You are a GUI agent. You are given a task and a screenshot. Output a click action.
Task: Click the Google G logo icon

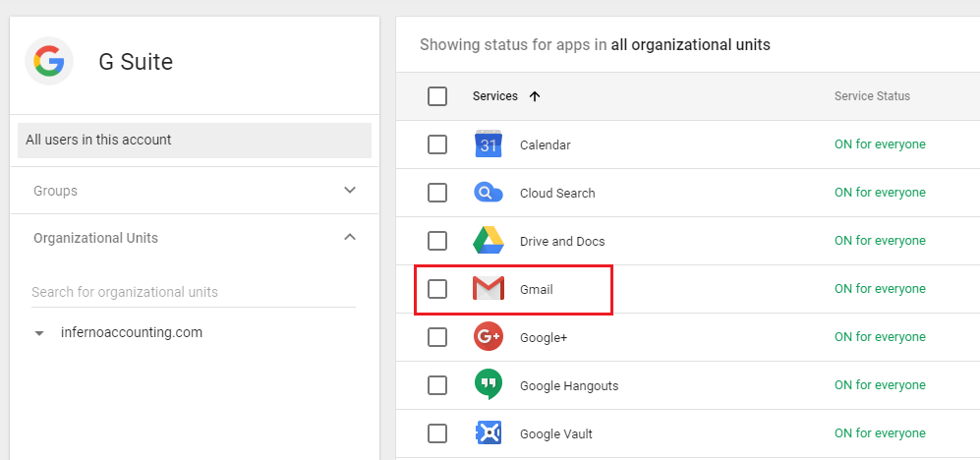[x=49, y=61]
